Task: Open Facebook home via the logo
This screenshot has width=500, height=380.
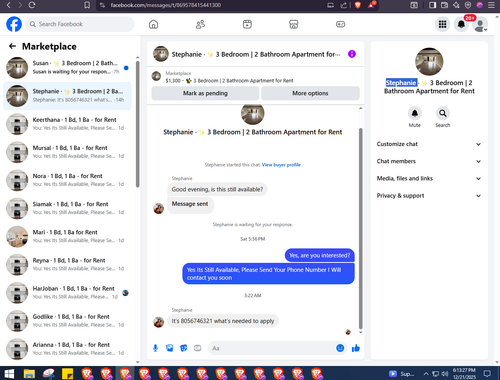Action: (x=14, y=24)
